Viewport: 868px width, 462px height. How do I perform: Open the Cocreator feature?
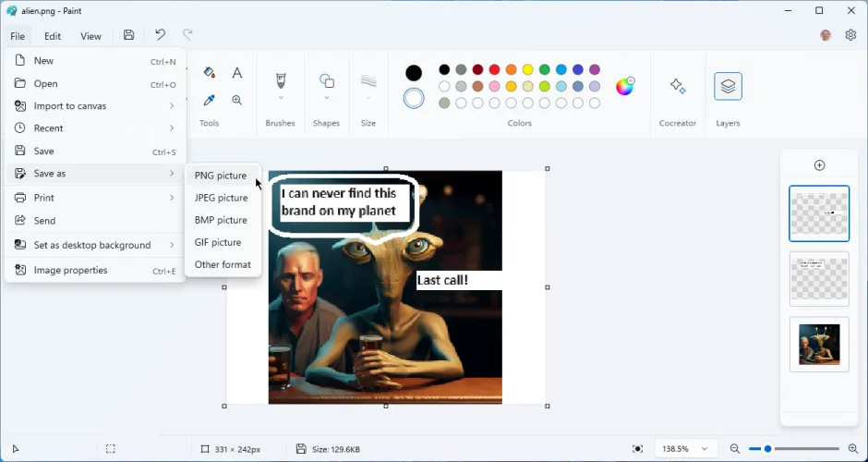coord(678,87)
